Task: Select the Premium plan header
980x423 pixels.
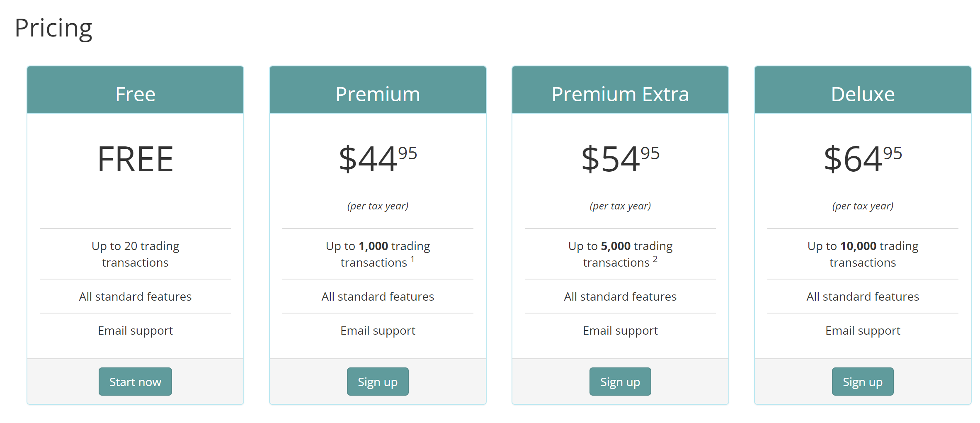Action: point(377,94)
